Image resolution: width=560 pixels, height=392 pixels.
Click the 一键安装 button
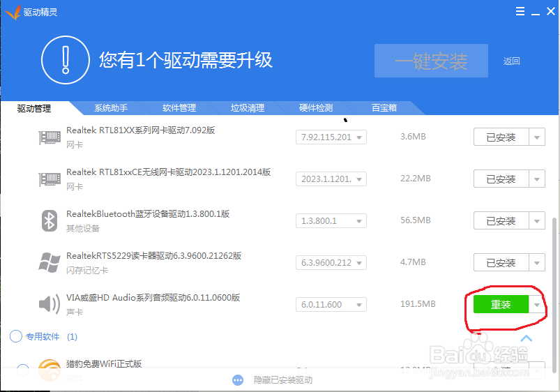pos(431,61)
